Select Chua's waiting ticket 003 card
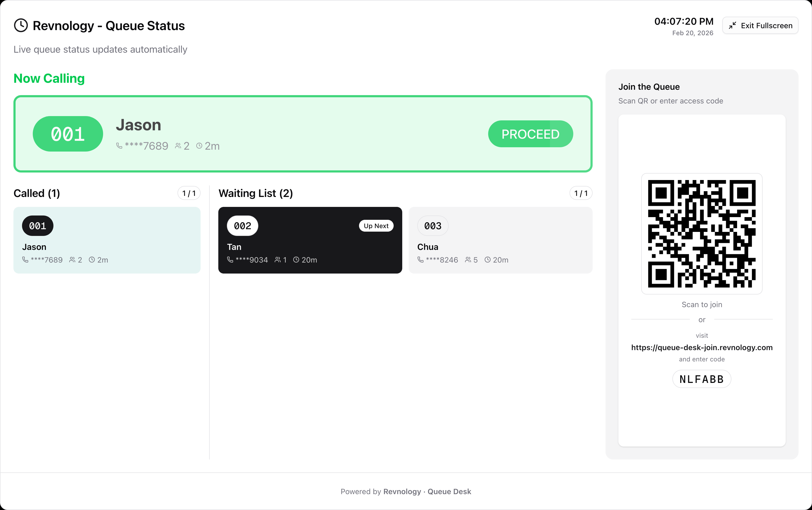This screenshot has width=812, height=510. (x=500, y=240)
